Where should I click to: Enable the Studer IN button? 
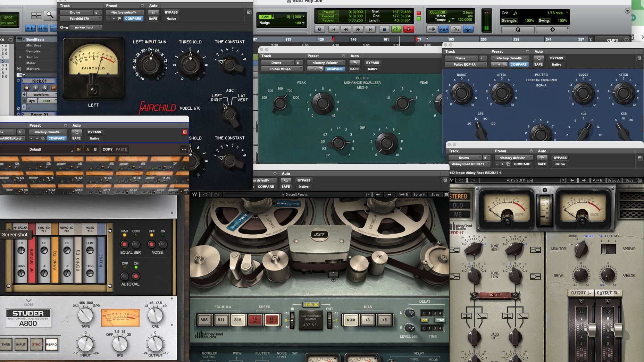pyautogui.click(x=79, y=149)
